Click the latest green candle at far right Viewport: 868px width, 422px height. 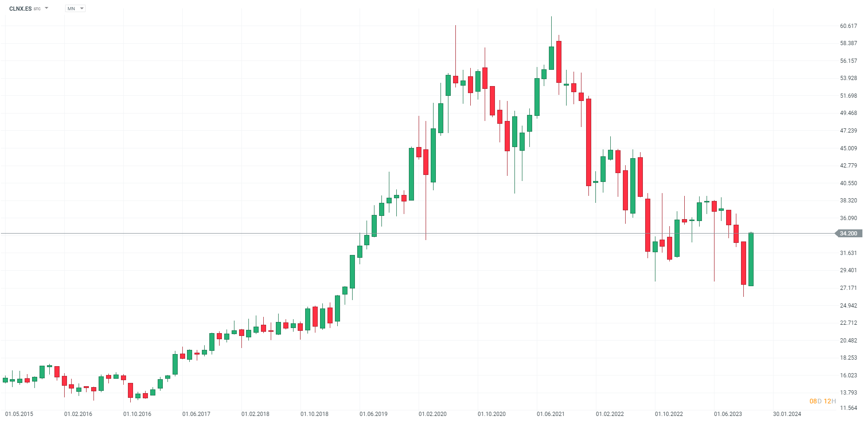tap(751, 259)
